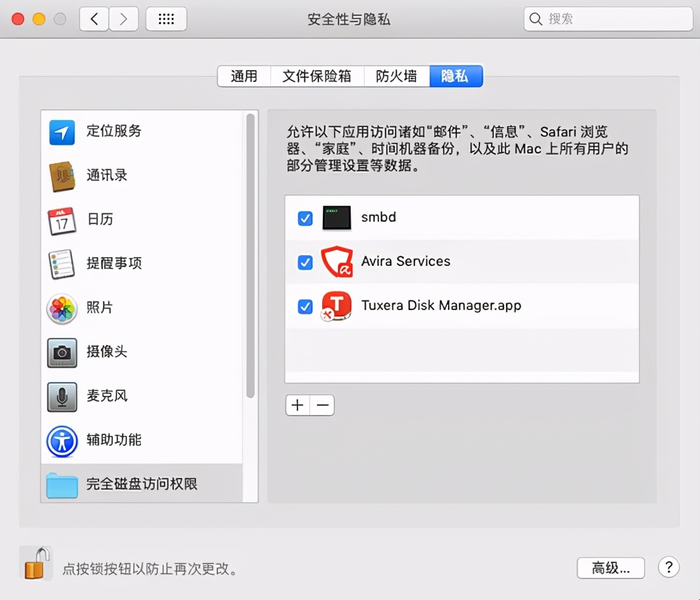The image size is (700, 600).
Task: Uncheck the smbd checkbox
Action: click(x=305, y=219)
